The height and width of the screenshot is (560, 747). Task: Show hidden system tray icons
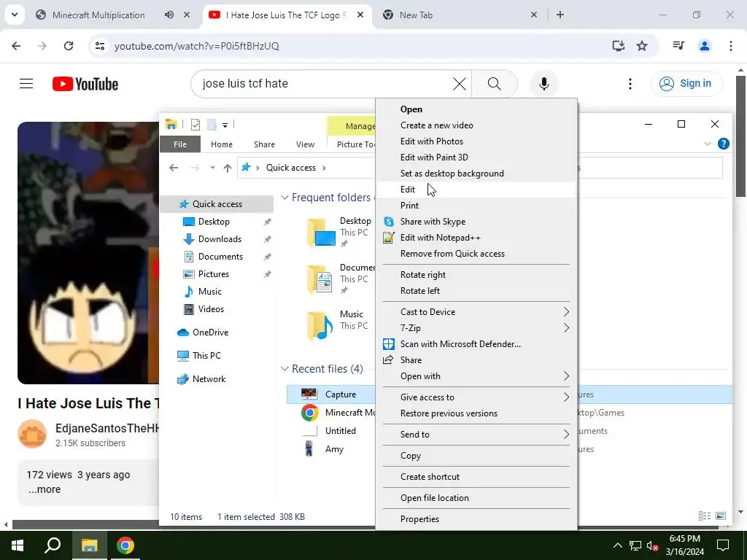(617, 545)
